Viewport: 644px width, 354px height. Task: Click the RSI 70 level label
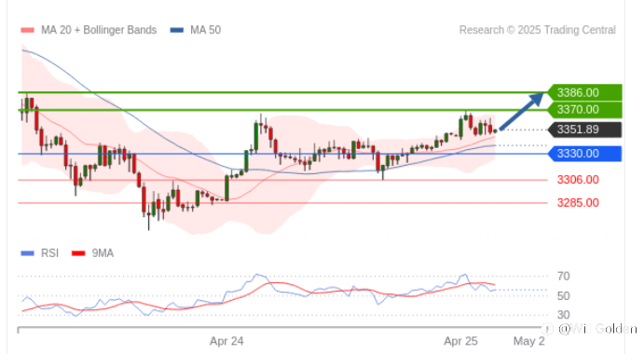[x=564, y=276]
